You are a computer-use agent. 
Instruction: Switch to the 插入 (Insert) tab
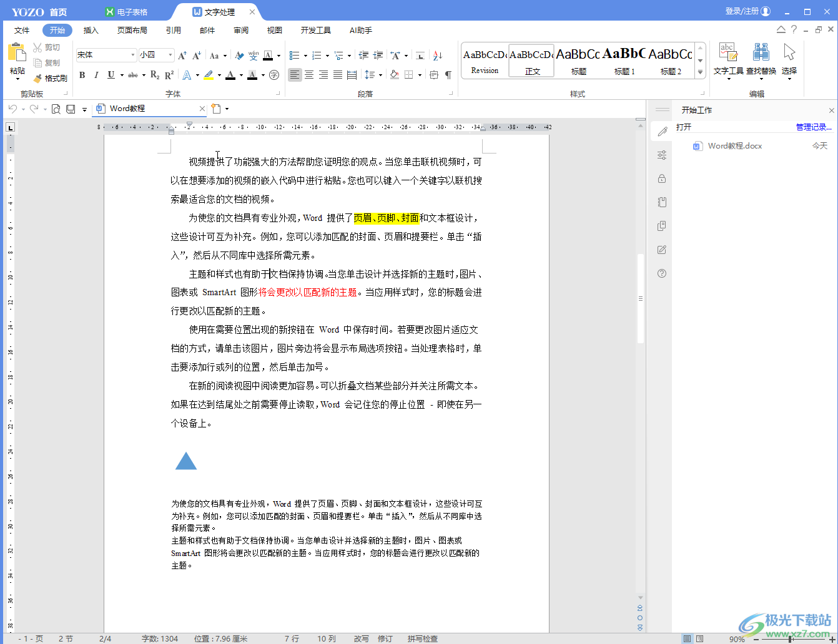[x=91, y=30]
